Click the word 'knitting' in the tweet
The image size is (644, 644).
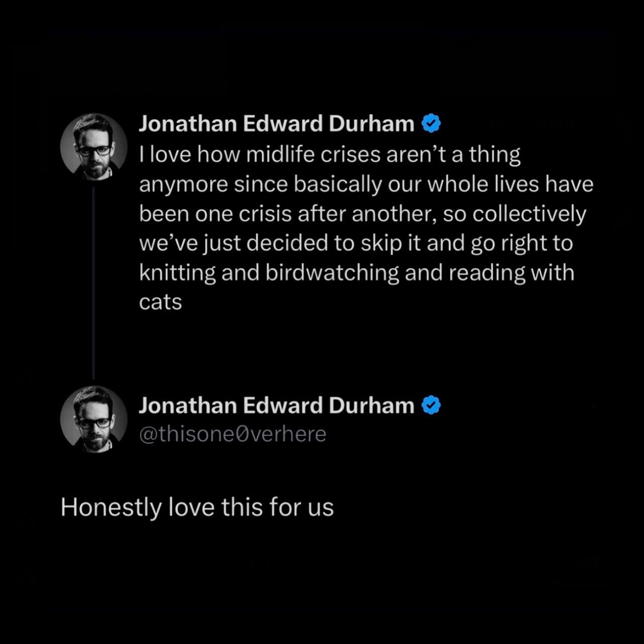tap(177, 273)
